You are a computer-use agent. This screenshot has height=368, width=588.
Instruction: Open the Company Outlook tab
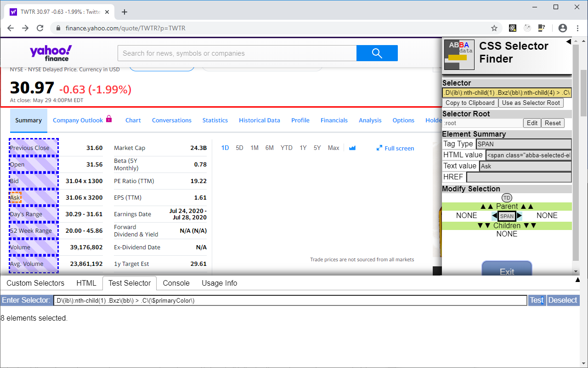(x=78, y=120)
